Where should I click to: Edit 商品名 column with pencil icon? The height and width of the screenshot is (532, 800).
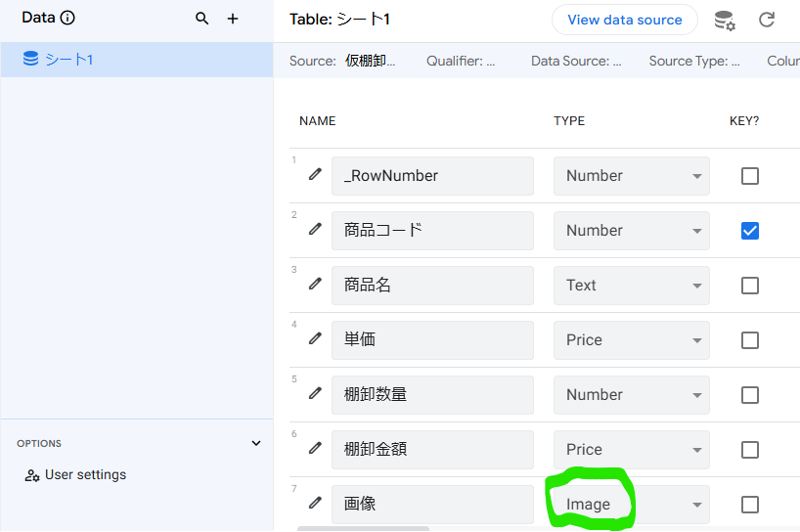[x=315, y=284]
